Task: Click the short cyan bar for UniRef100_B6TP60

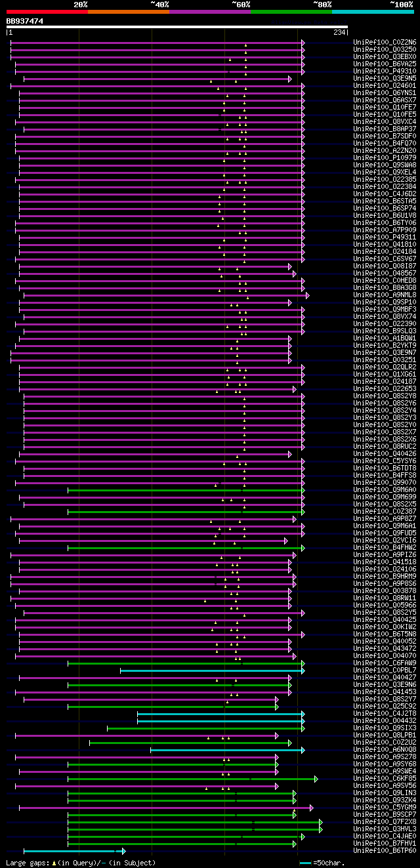Action: coord(74,850)
